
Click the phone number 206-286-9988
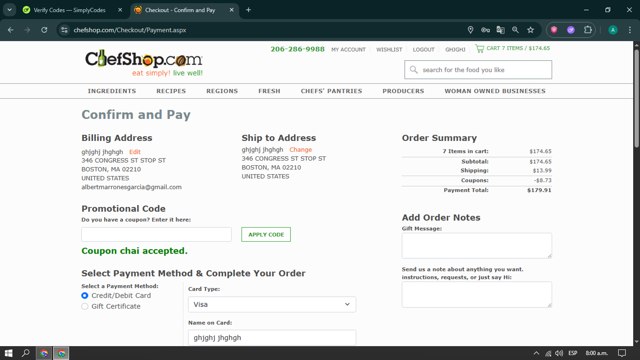coord(297,49)
